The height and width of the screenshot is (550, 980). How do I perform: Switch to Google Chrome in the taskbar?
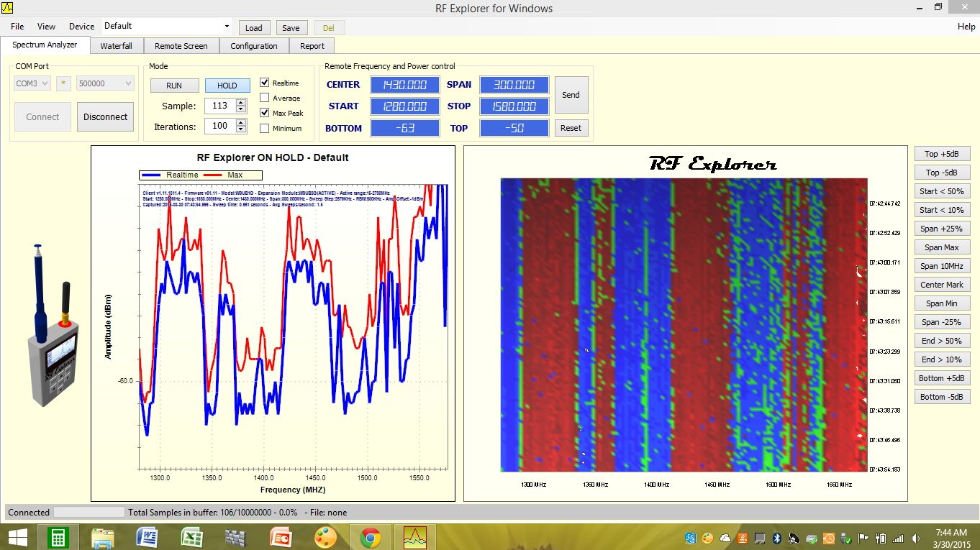[371, 537]
